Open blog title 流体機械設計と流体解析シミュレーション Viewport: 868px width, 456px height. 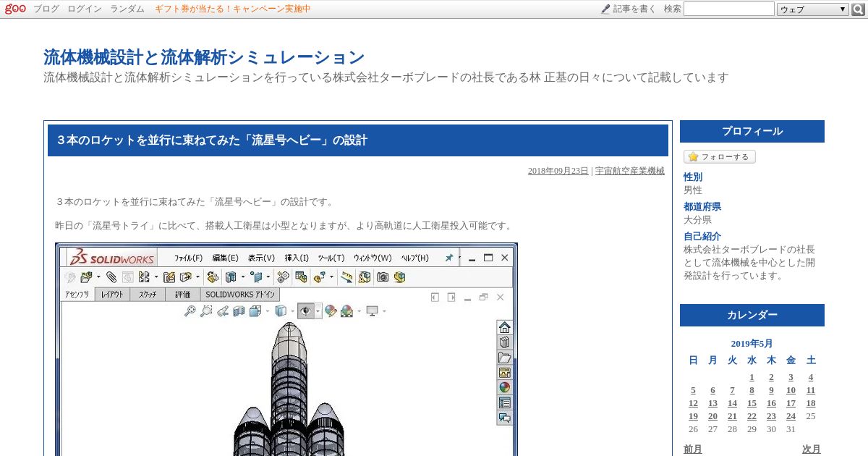tap(204, 57)
